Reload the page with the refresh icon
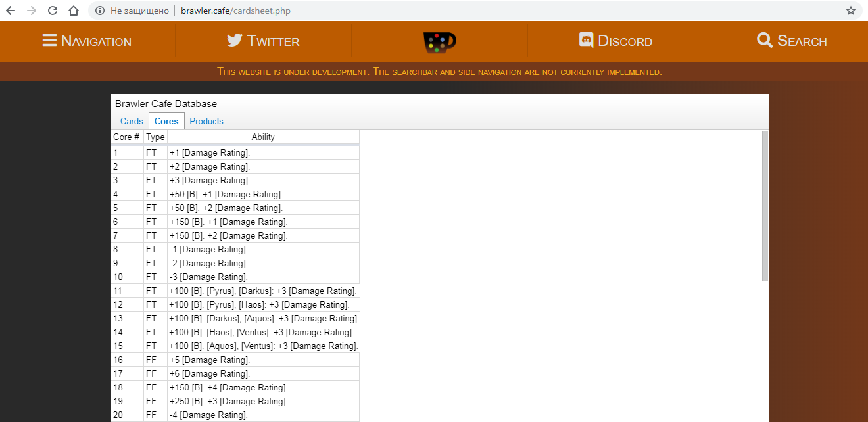 tap(53, 11)
